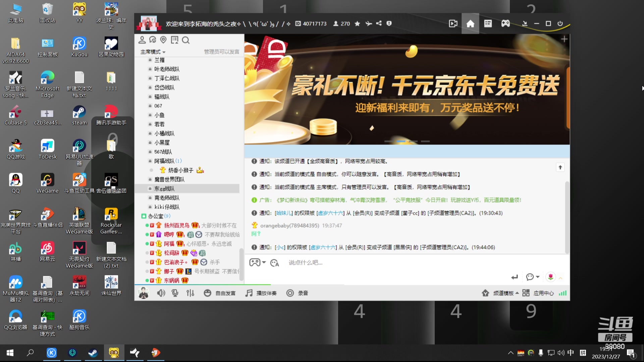Open the location pin channel icon

pyautogui.click(x=163, y=40)
